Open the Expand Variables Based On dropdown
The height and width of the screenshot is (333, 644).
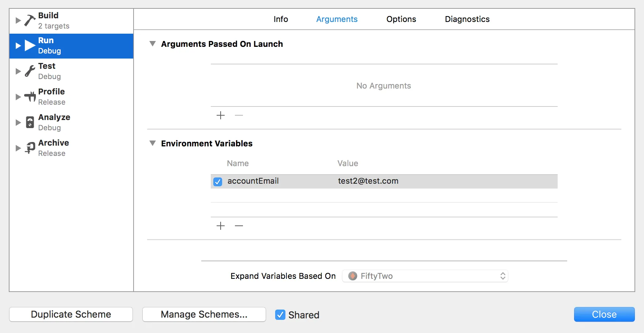(x=425, y=276)
